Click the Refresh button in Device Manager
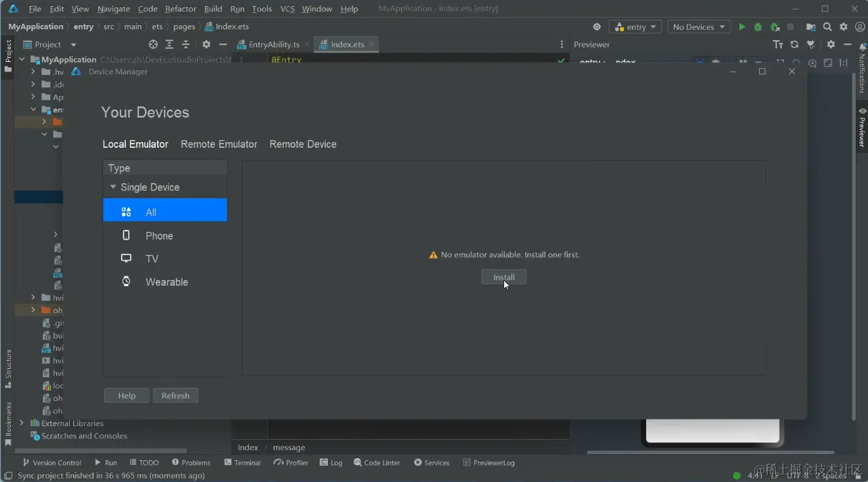Image resolution: width=868 pixels, height=482 pixels. [x=176, y=396]
